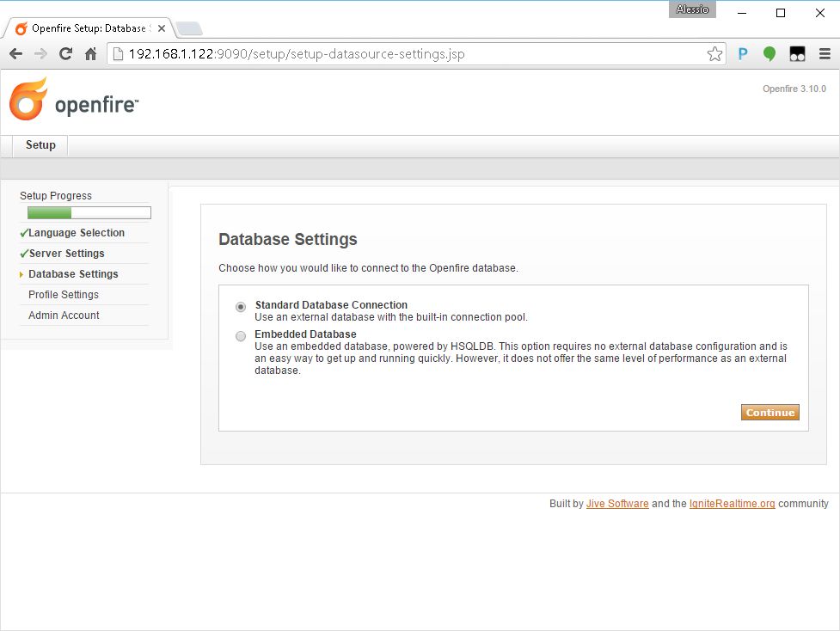The image size is (840, 631).
Task: Close the Openfire Setup browser tab
Action: [x=162, y=28]
